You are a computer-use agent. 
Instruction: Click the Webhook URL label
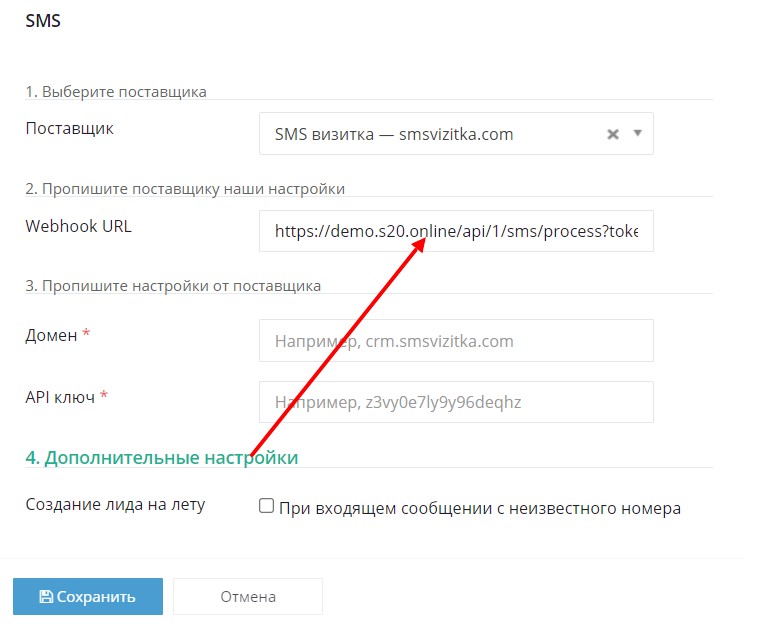[78, 226]
